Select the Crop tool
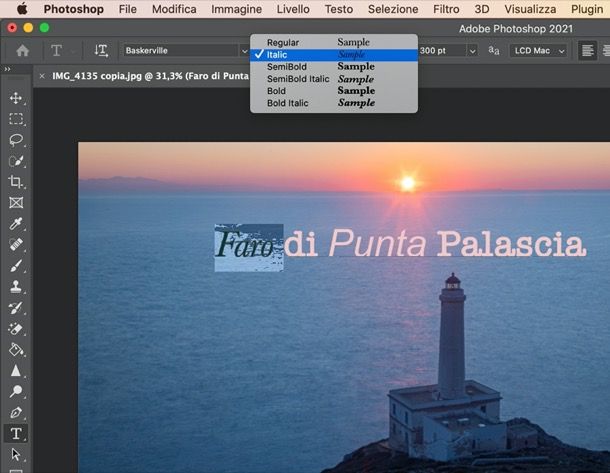Screen dimensions: 610x473 (16, 182)
